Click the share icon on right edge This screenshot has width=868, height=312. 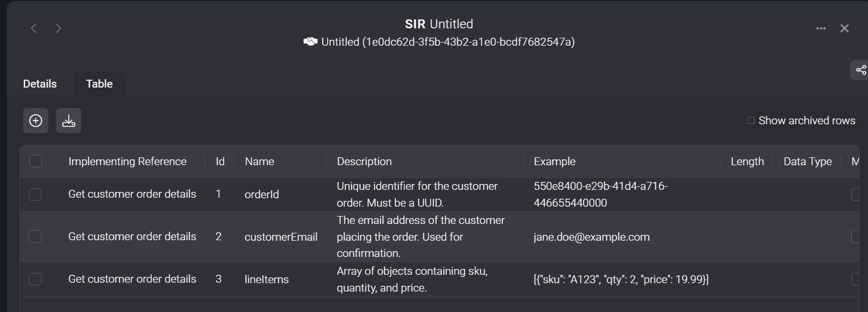[x=861, y=70]
